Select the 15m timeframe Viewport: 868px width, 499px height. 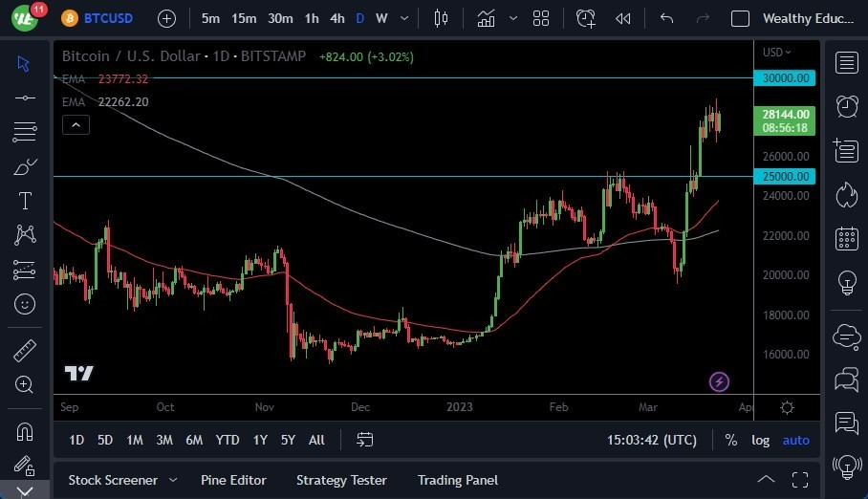tap(244, 18)
